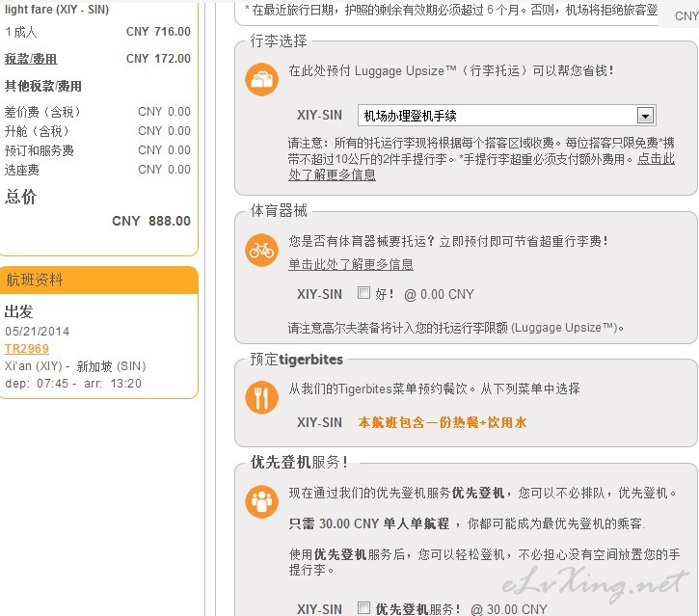Image resolution: width=699 pixels, height=616 pixels.
Task: Click the orange bicycle sports equipment icon
Action: (x=261, y=250)
